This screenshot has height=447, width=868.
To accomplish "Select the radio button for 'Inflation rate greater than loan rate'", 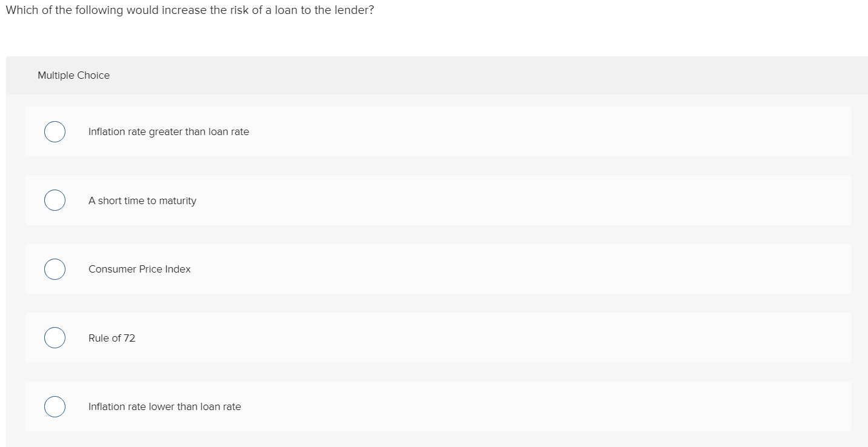I will 55,131.
